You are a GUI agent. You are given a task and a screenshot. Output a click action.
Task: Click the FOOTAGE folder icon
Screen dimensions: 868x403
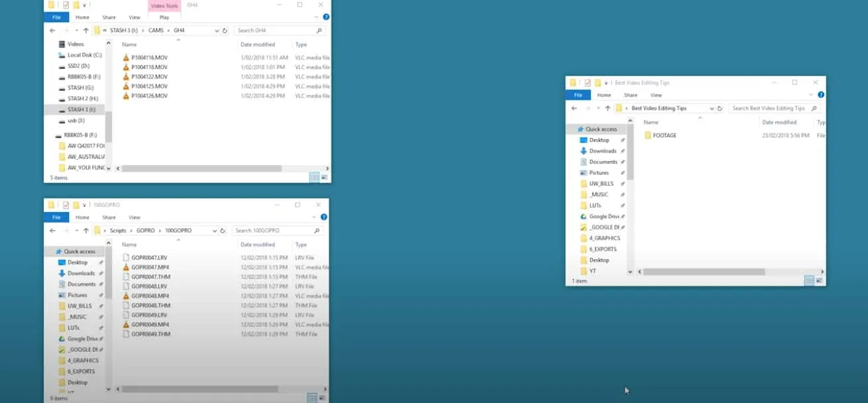point(647,135)
